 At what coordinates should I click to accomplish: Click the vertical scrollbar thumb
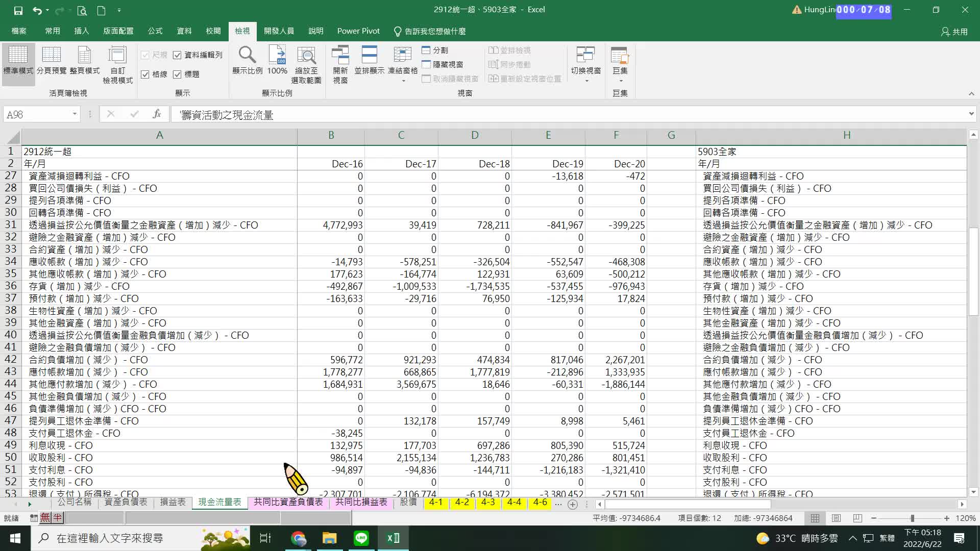click(x=973, y=271)
